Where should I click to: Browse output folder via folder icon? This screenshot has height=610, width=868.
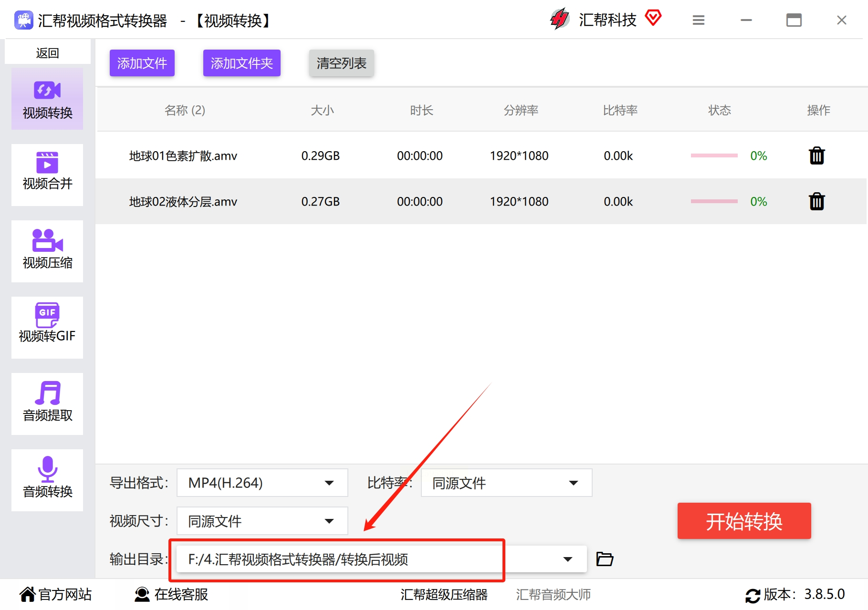tap(605, 558)
